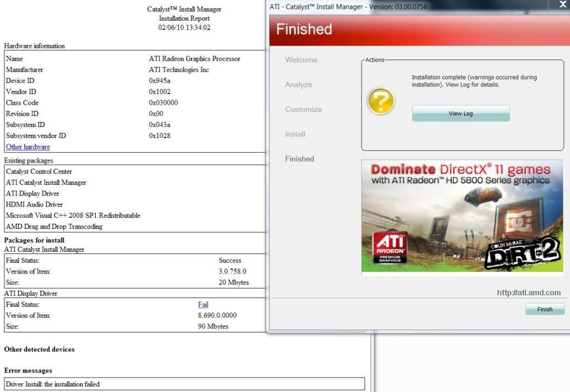Click the Installation complete warning message
This screenshot has height=392, width=570.
474,81
